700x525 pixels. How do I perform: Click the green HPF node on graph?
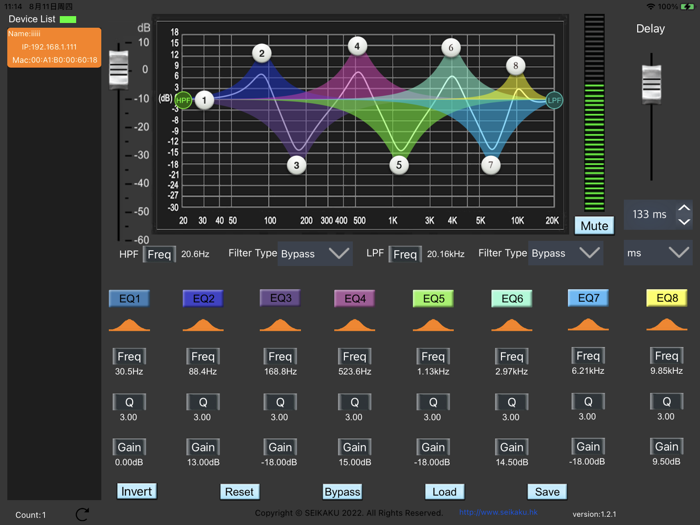[x=183, y=100]
